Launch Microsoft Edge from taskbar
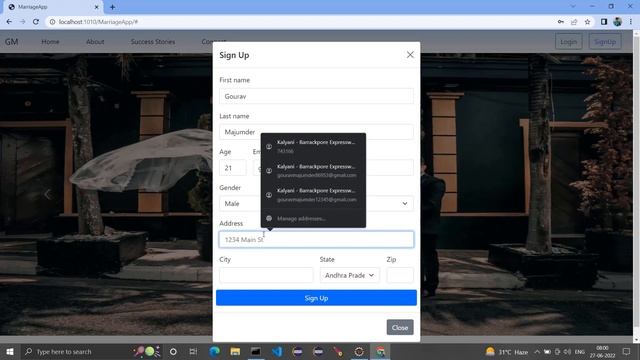The height and width of the screenshot is (360, 640). point(214,351)
